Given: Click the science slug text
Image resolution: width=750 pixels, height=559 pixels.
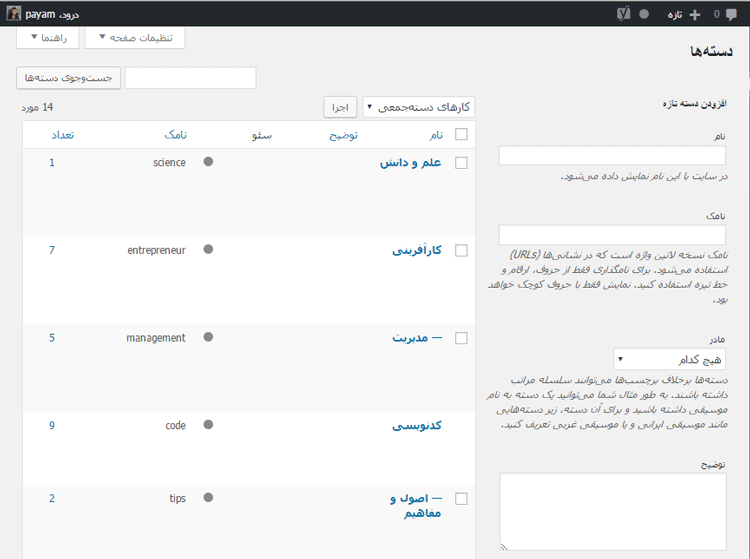Looking at the screenshot, I should click(x=169, y=163).
